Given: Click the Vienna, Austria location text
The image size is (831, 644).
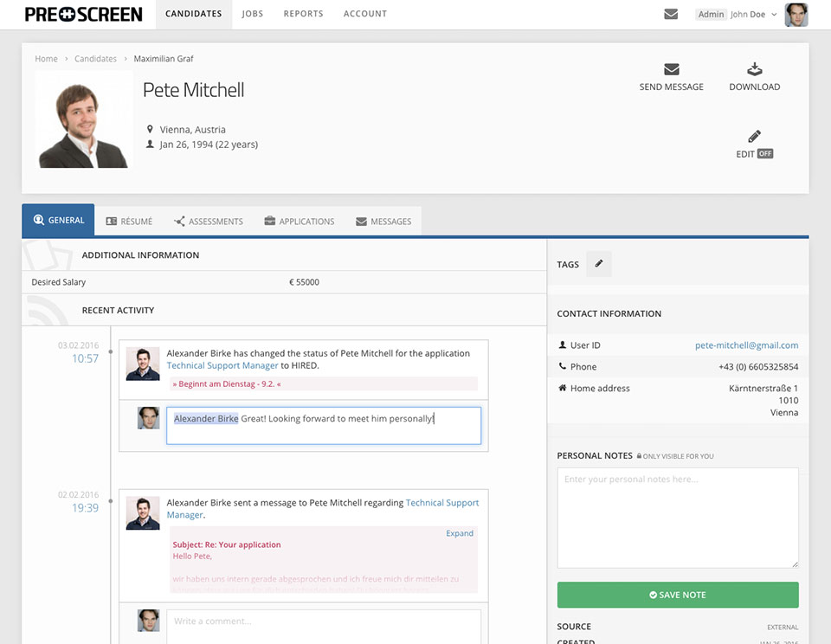Looking at the screenshot, I should point(192,130).
